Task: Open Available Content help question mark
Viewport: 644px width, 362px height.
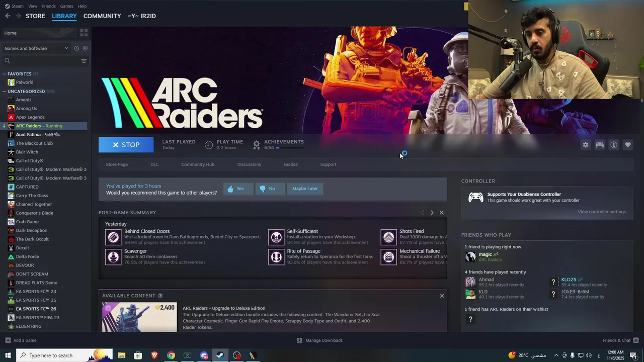Action: coord(160,296)
